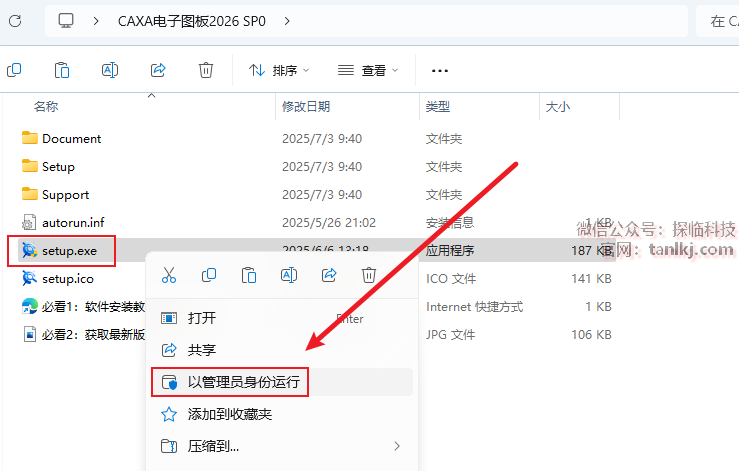Click the Paste icon in the toolbar
This screenshot has height=471, width=739.
[x=62, y=70]
